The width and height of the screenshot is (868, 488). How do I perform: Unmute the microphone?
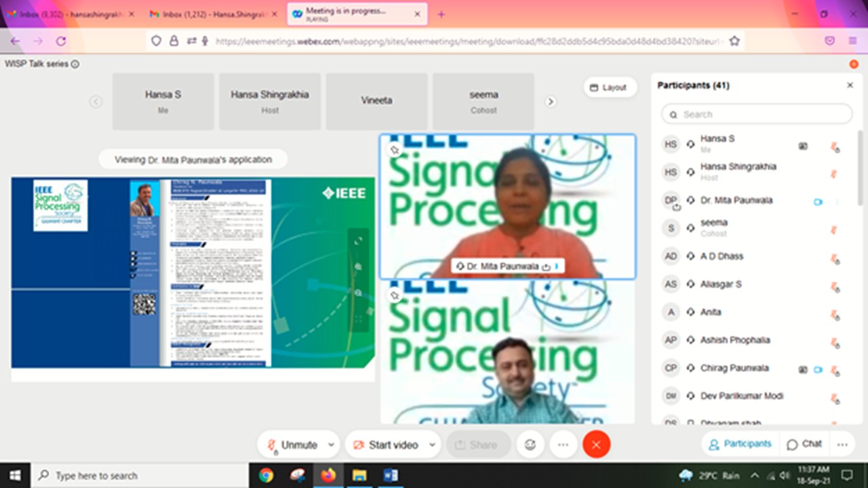tap(292, 445)
